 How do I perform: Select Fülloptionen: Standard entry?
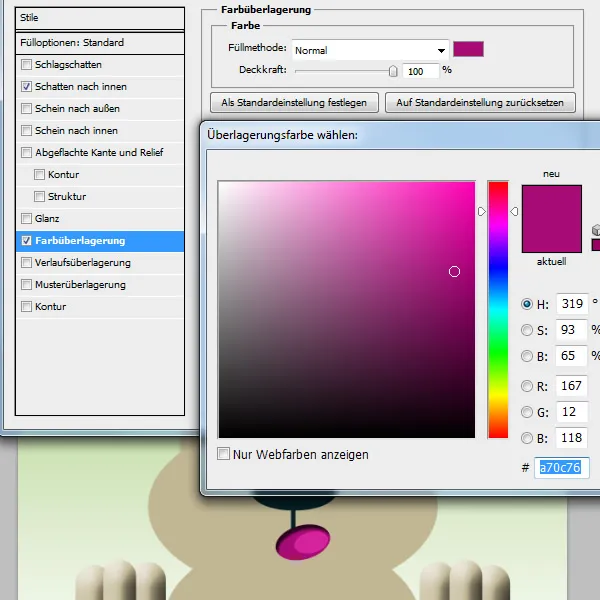pyautogui.click(x=100, y=42)
